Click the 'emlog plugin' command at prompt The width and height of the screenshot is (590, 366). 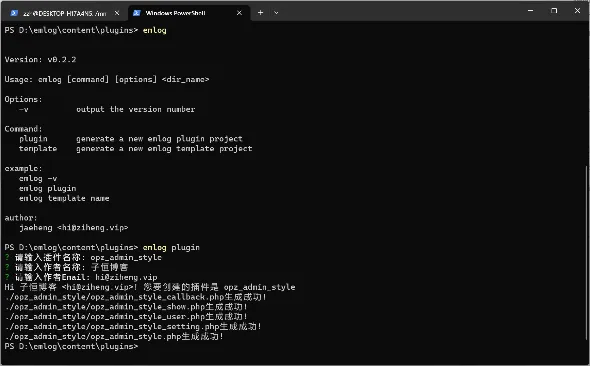171,247
